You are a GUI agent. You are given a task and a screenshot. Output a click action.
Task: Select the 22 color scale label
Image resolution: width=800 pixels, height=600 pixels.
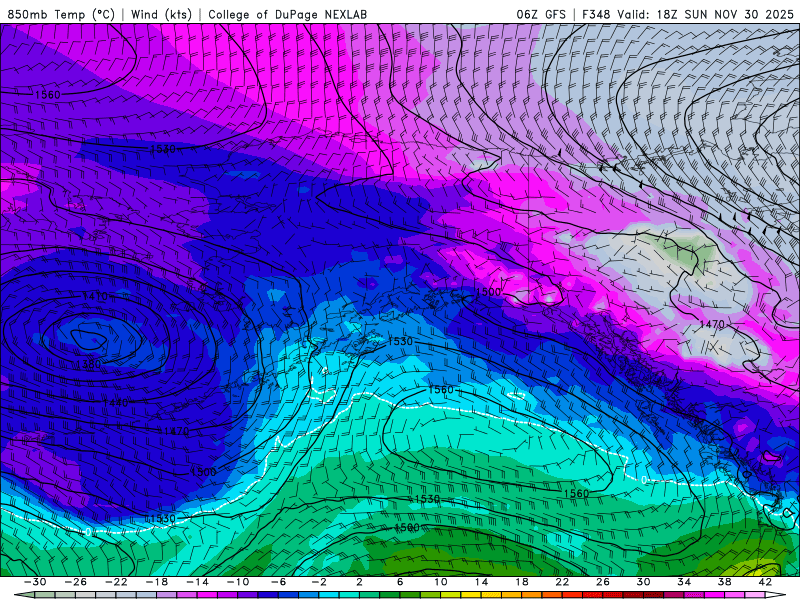click(x=562, y=582)
